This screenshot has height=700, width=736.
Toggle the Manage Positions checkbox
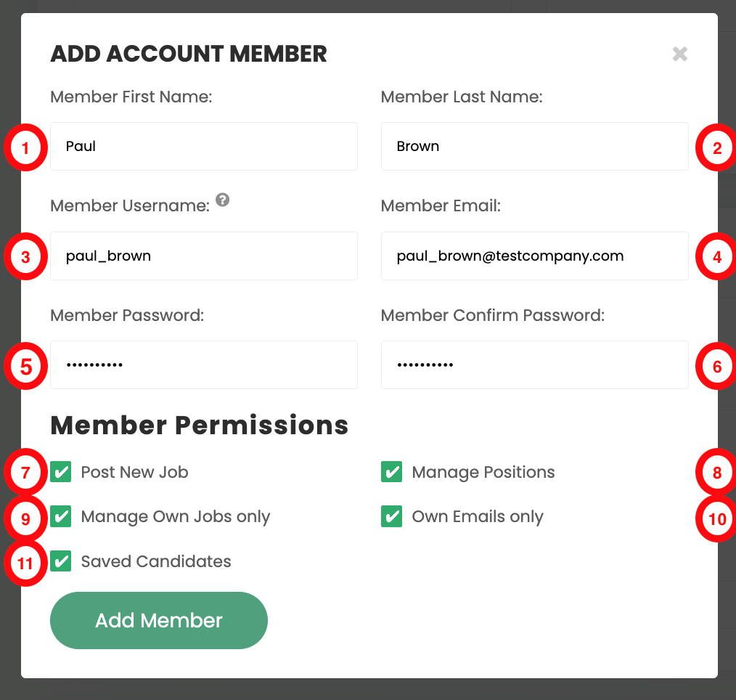[x=391, y=472]
